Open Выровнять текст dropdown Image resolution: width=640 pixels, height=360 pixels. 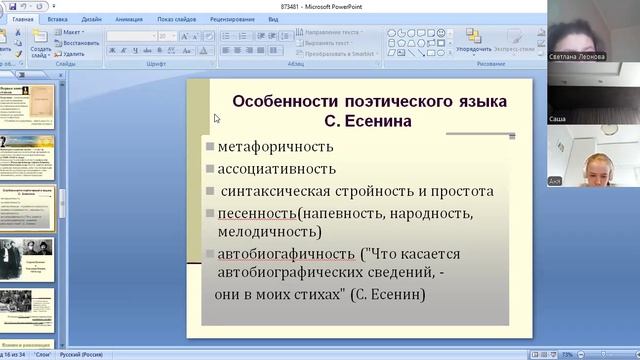pos(324,43)
